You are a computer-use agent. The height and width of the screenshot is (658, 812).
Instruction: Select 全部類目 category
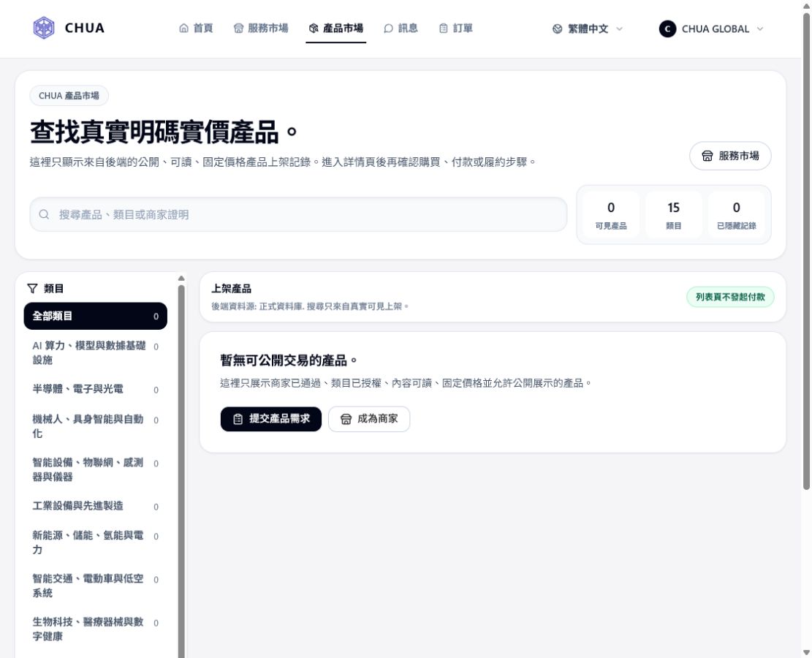point(95,316)
